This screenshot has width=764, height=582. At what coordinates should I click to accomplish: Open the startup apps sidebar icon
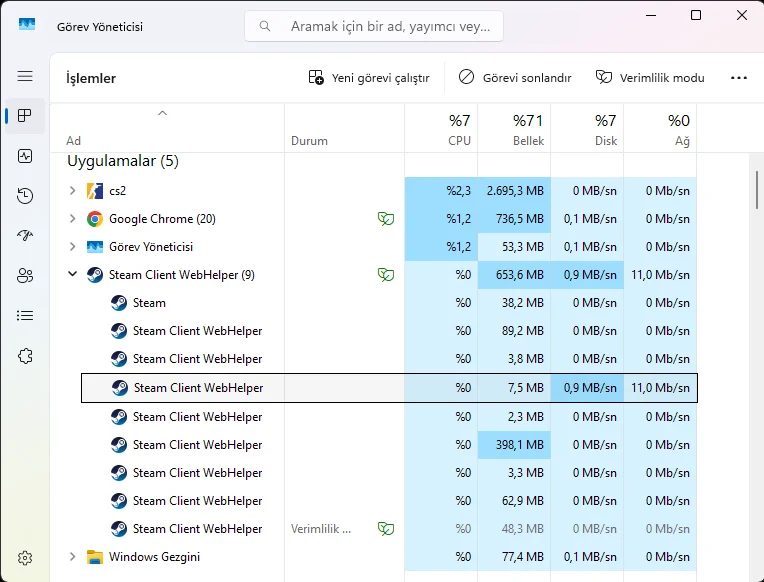[x=25, y=236]
